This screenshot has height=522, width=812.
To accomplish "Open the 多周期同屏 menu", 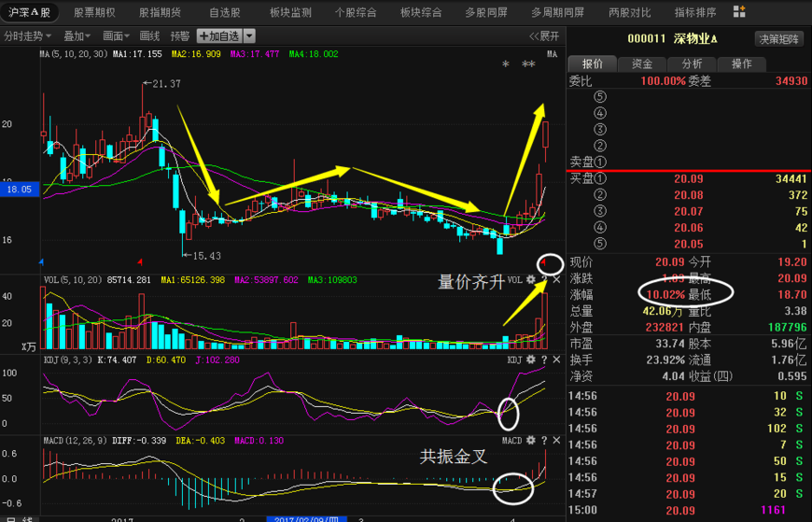I will point(557,12).
